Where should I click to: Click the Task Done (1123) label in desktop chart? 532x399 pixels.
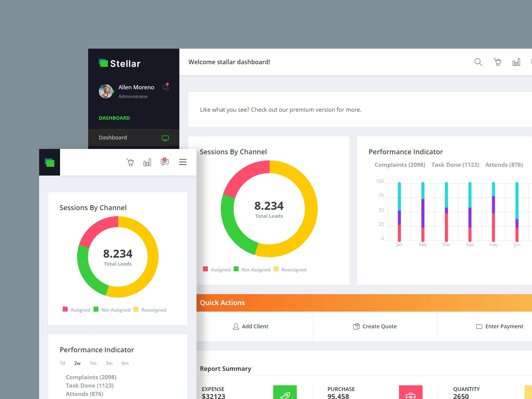[x=455, y=165]
